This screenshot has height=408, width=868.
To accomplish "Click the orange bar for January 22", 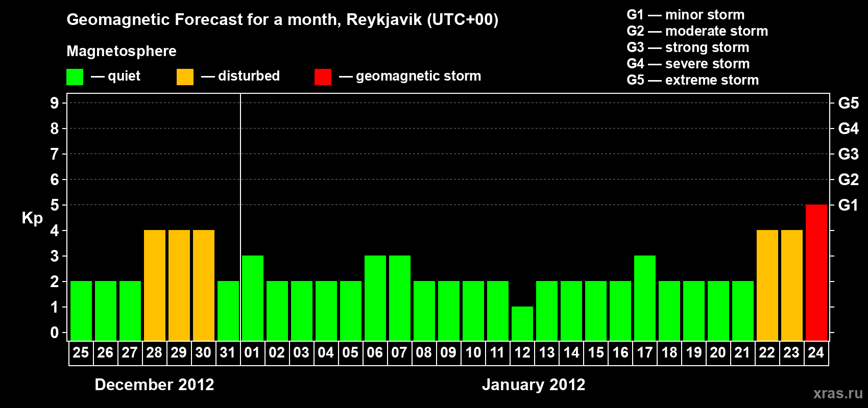I will tap(767, 285).
